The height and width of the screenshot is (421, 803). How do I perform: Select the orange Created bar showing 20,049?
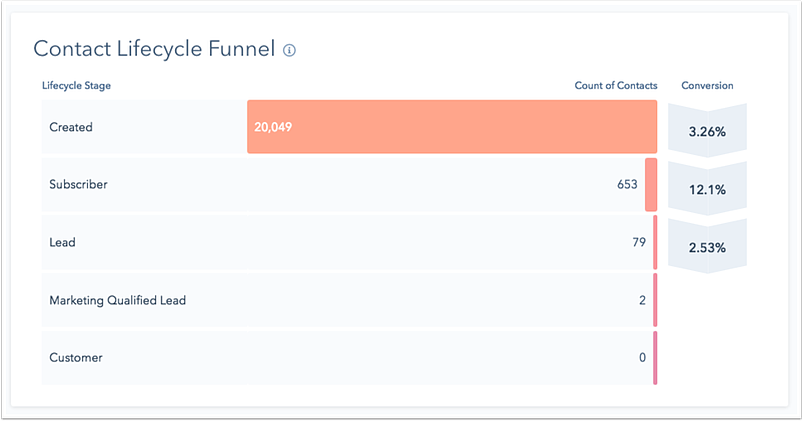click(x=452, y=127)
